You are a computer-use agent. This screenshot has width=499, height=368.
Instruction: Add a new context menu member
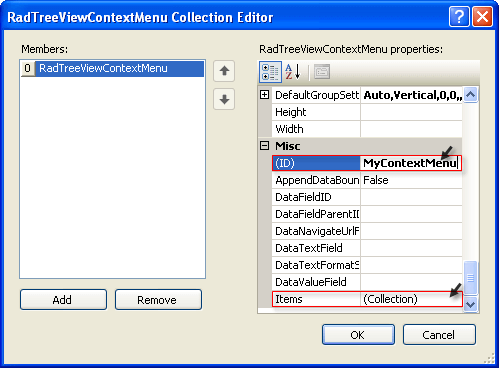coord(63,300)
